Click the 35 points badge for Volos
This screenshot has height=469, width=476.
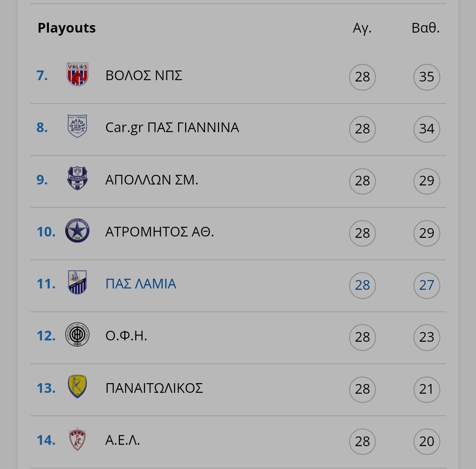pyautogui.click(x=427, y=77)
